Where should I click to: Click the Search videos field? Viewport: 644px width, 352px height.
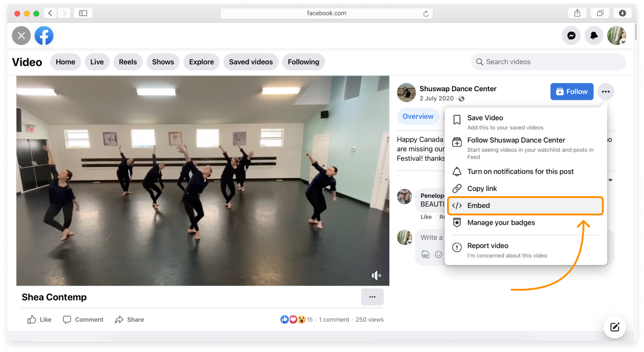(x=548, y=62)
